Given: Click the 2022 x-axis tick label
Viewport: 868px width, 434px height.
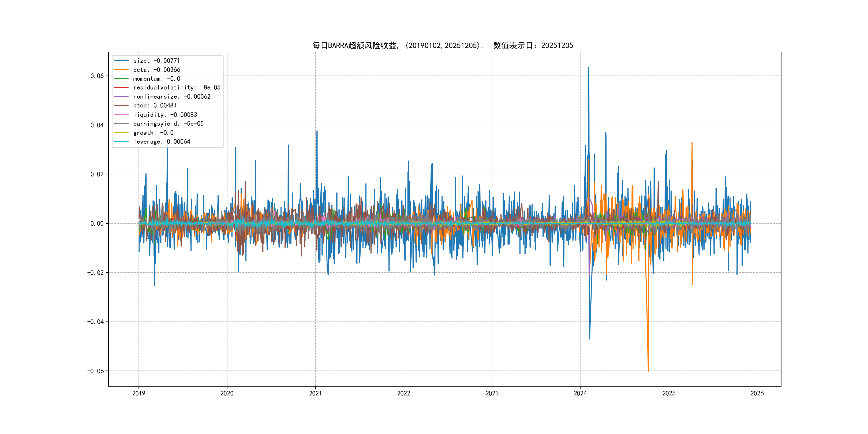Looking at the screenshot, I should tap(404, 393).
